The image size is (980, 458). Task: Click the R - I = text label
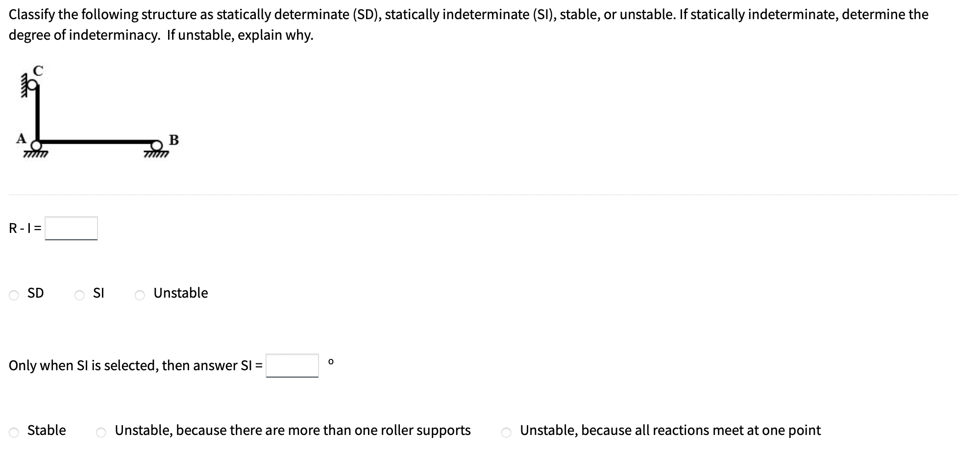point(24,227)
